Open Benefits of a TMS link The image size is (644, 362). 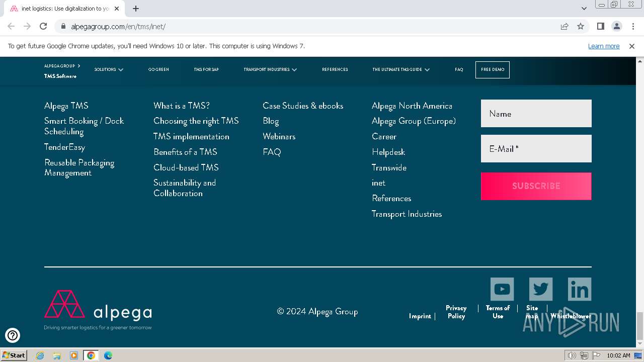185,152
